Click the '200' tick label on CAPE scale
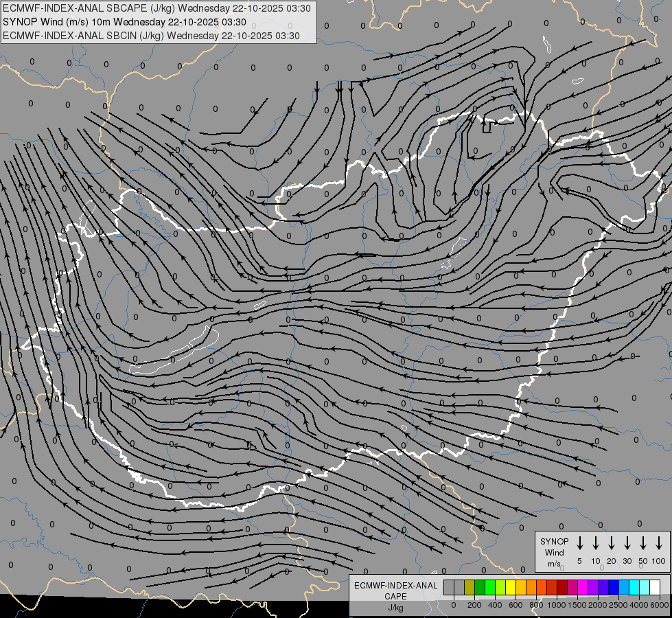Viewport: 672px width, 618px height. (474, 605)
